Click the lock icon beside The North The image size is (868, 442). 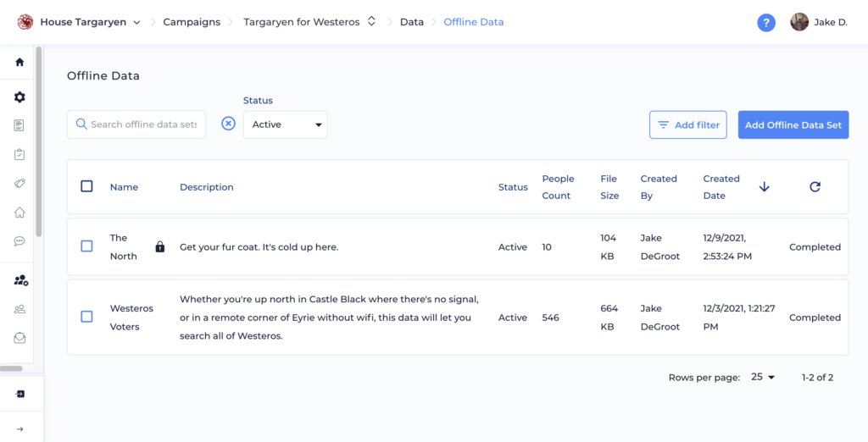click(160, 246)
